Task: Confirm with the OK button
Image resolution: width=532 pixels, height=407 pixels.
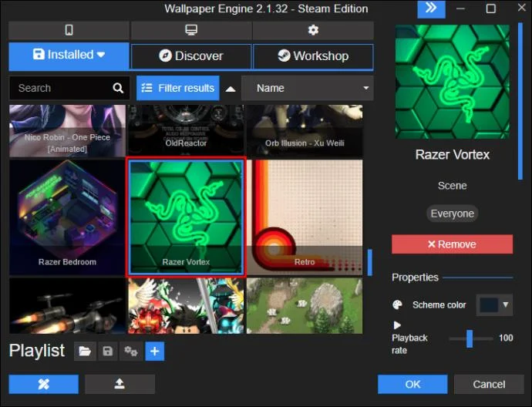Action: tap(412, 385)
